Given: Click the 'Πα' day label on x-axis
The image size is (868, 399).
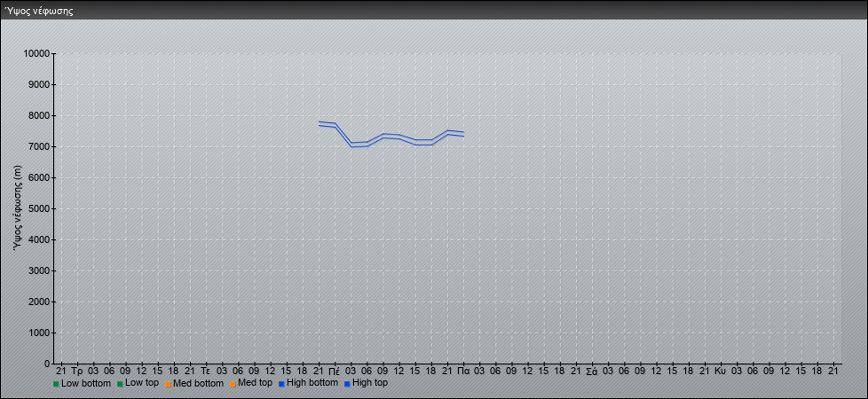Looking at the screenshot, I should tap(464, 371).
